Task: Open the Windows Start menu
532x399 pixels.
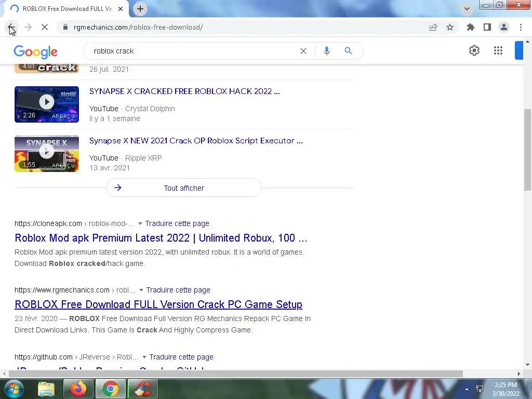Action: [14, 389]
